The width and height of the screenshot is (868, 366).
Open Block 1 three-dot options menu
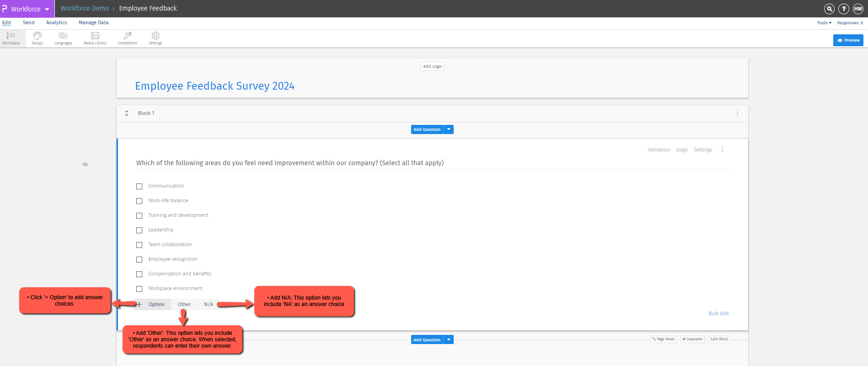click(737, 113)
